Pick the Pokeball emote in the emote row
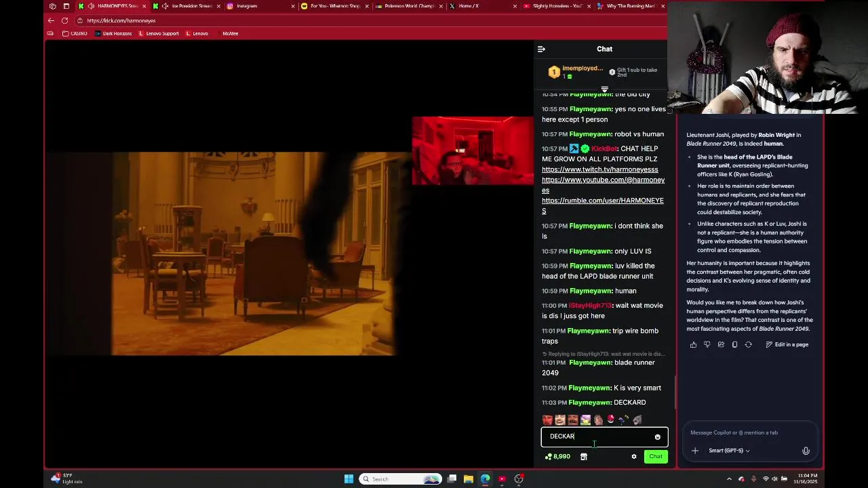 [x=610, y=420]
